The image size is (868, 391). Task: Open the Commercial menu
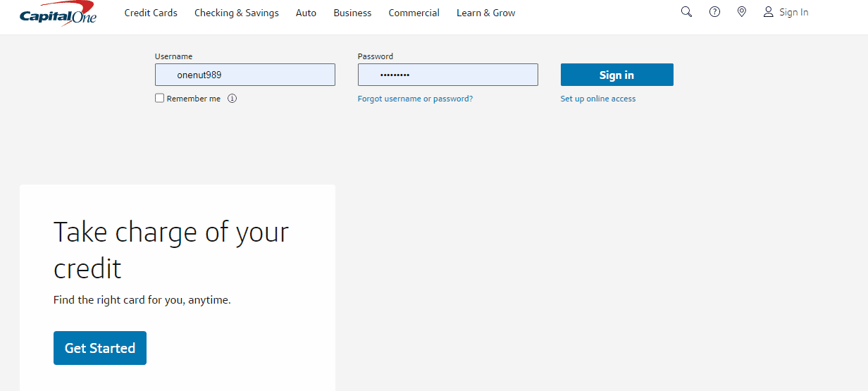pos(414,13)
